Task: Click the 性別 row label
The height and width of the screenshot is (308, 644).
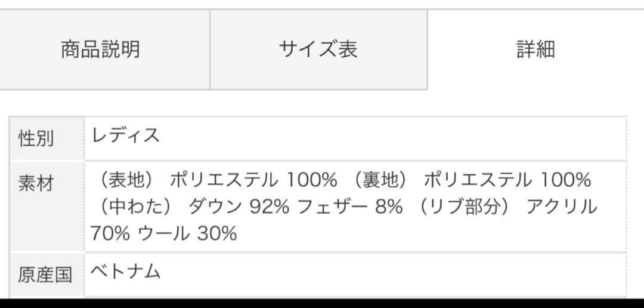Action: coord(36,138)
